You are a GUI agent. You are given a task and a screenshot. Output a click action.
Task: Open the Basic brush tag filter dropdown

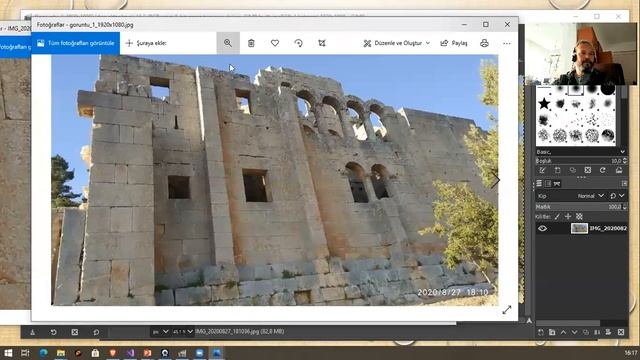pyautogui.click(x=581, y=152)
